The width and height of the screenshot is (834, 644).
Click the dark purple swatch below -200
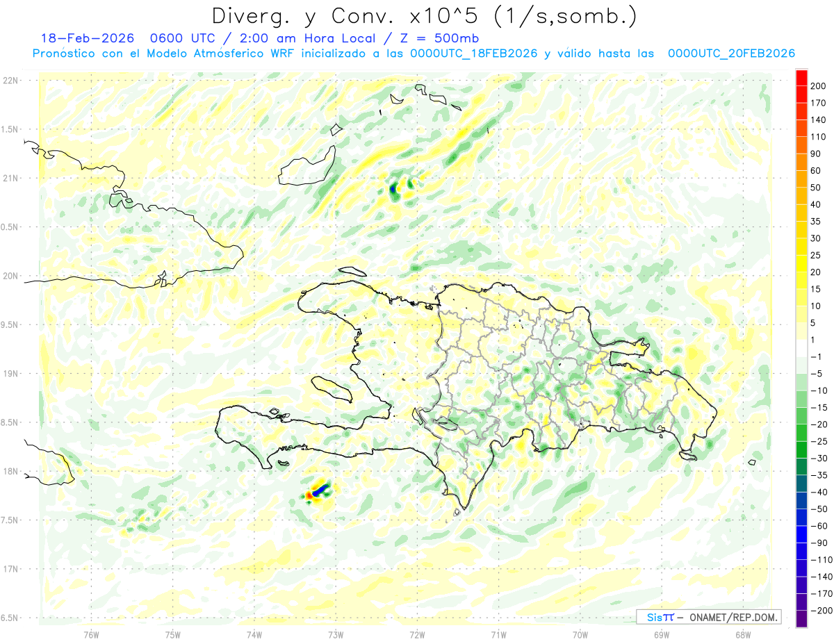[801, 618]
